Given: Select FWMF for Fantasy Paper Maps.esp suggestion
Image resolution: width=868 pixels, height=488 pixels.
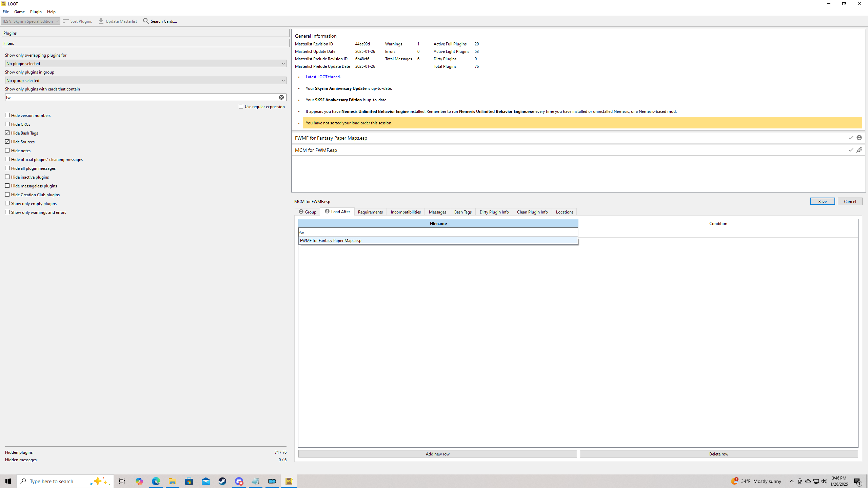Looking at the screenshot, I should (331, 241).
